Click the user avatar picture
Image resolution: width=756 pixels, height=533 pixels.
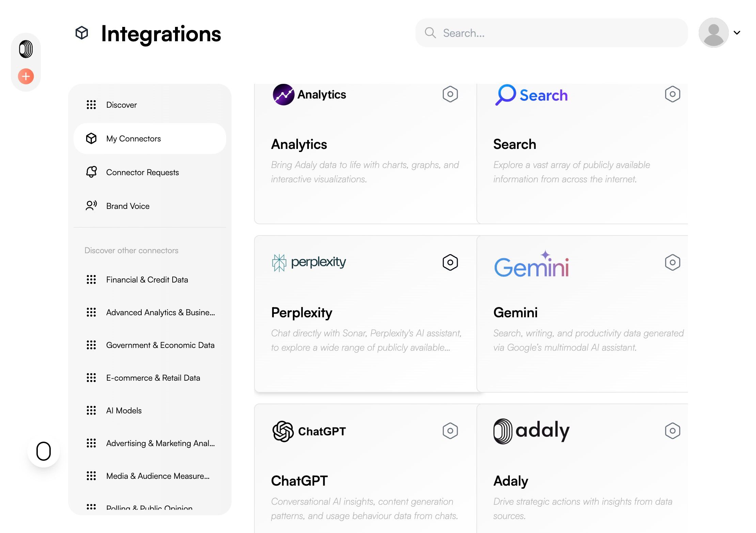point(713,33)
